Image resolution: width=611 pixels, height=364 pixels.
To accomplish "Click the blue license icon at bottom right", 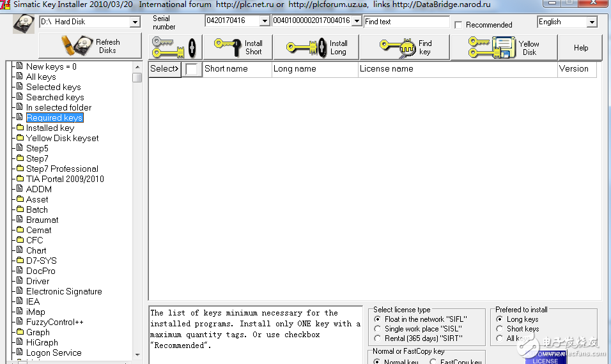I will [x=545, y=356].
